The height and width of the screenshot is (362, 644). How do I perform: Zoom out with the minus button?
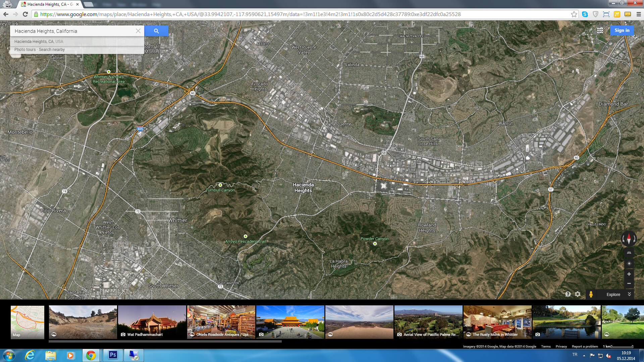(629, 284)
